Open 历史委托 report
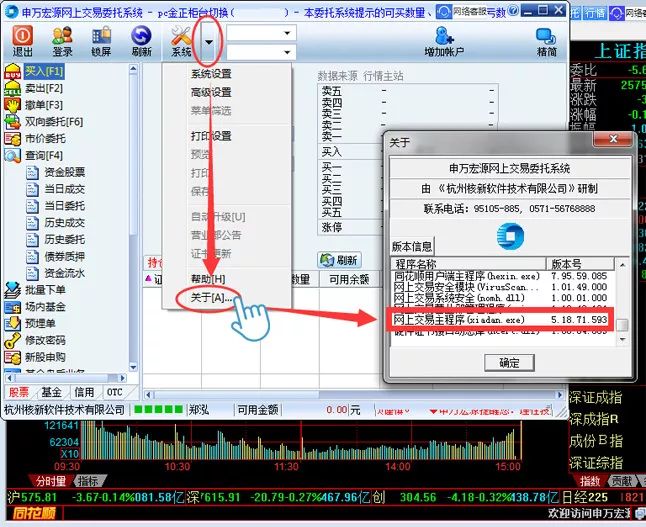Image resolution: width=646 pixels, height=527 pixels. (x=64, y=239)
